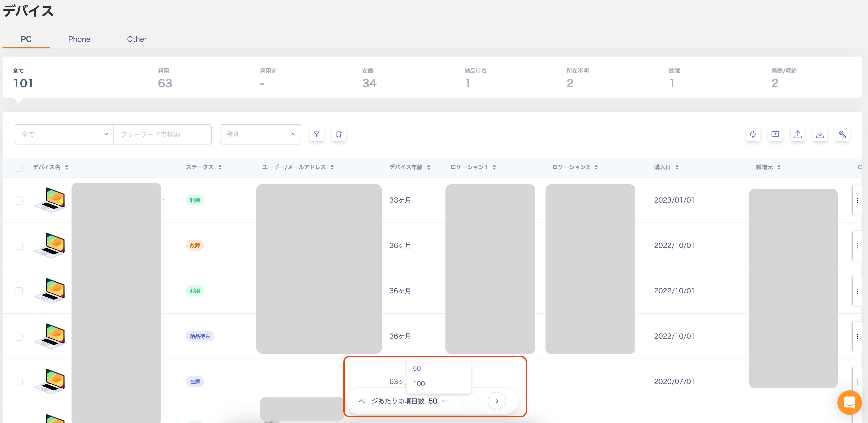
Task: Check the 在庫 device row checkbox
Action: 19,381
